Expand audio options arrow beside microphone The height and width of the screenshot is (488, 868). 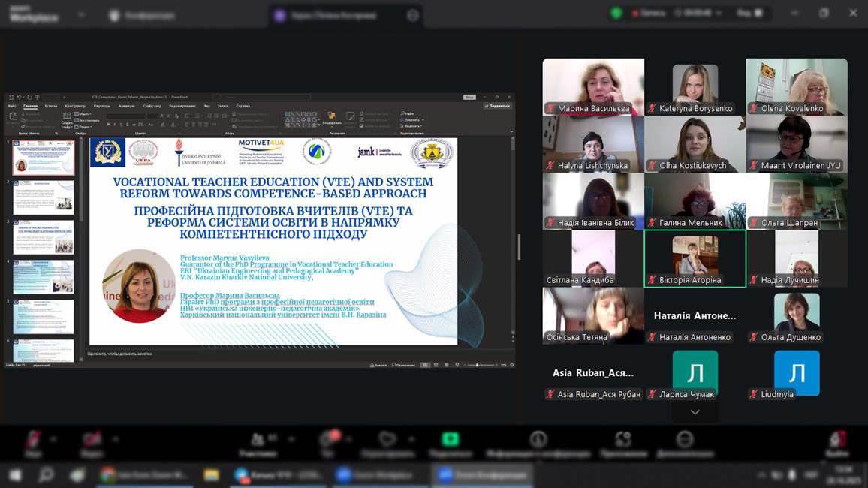(x=55, y=438)
